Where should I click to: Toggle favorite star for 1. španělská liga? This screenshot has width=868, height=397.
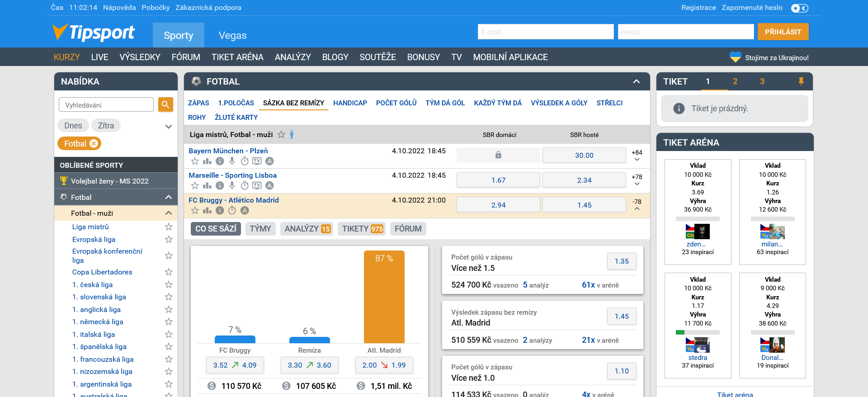point(169,346)
